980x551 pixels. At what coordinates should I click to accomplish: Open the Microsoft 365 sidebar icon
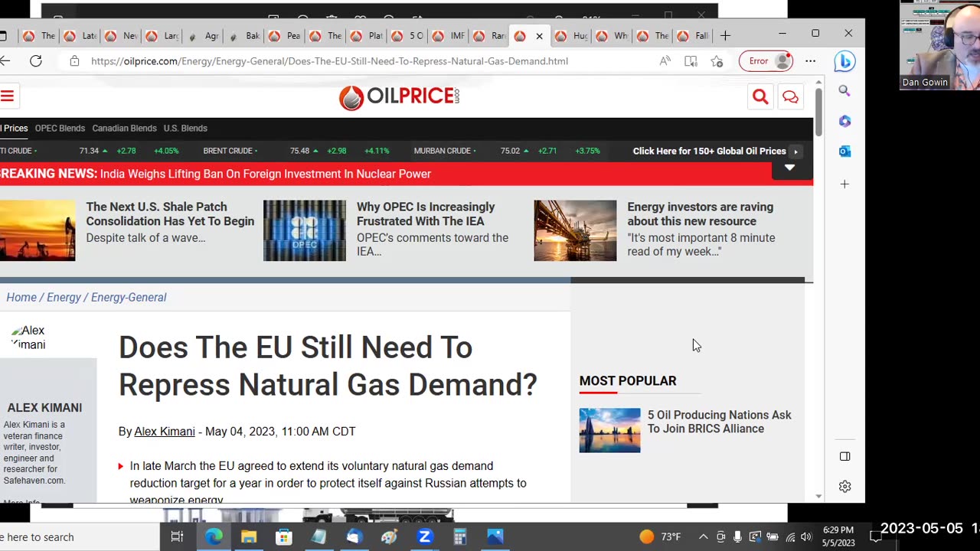(844, 121)
